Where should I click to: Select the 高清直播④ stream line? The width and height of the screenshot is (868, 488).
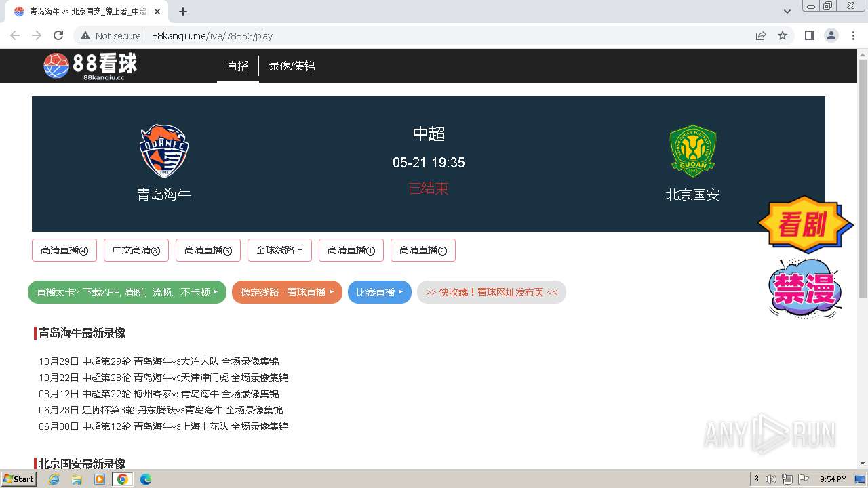click(64, 250)
